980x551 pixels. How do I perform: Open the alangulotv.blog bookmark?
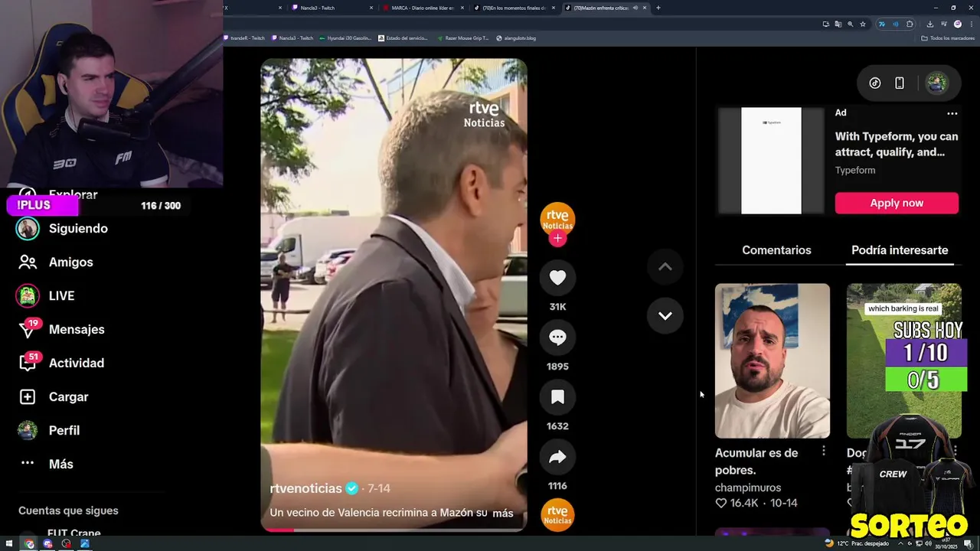516,38
